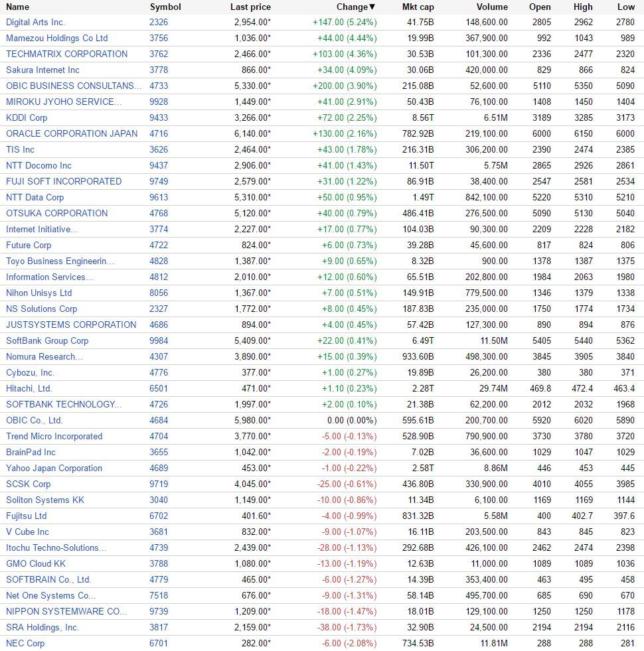Image resolution: width=644 pixels, height=651 pixels.
Task: Open Internet Initiative link
Action: [42, 229]
